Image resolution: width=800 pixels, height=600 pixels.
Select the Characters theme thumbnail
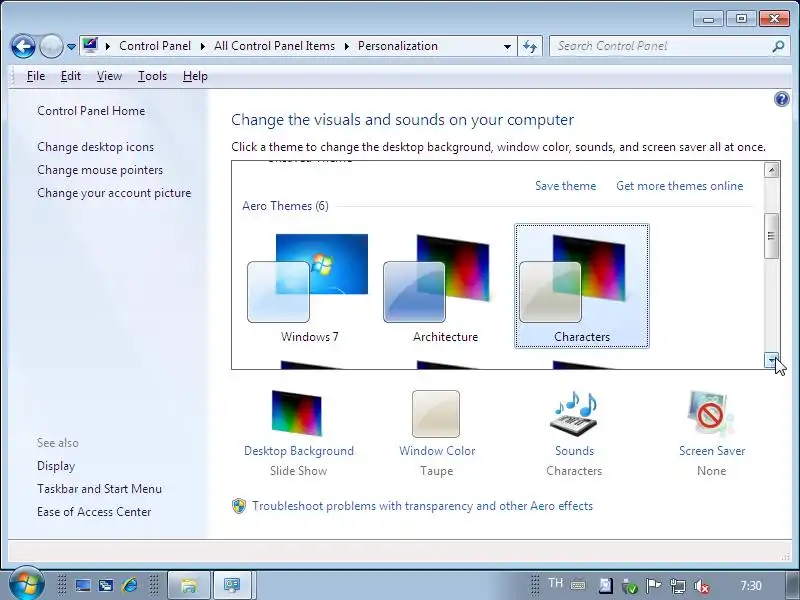pyautogui.click(x=582, y=287)
